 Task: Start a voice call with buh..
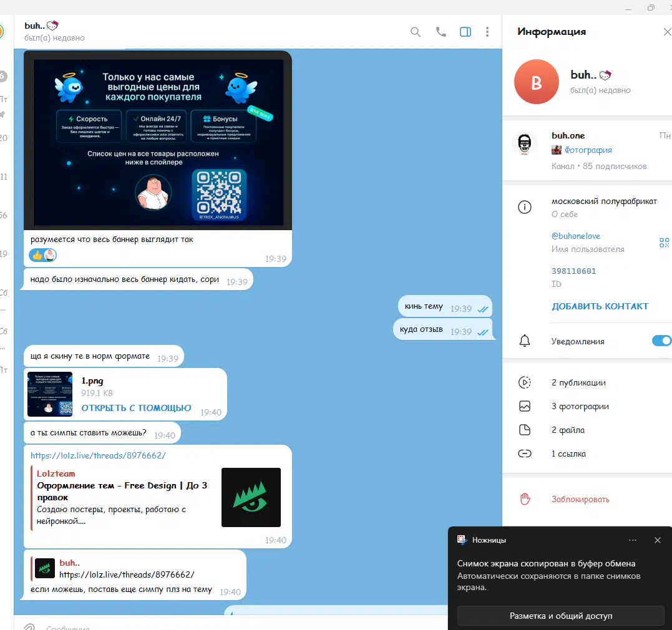point(441,32)
